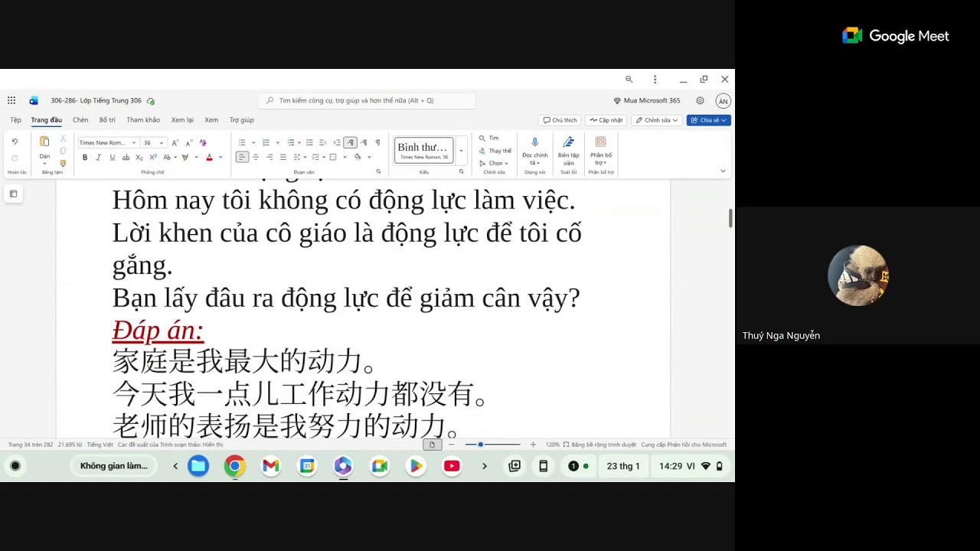The width and height of the screenshot is (980, 551).
Task: Click the increase font size icon
Action: (175, 143)
